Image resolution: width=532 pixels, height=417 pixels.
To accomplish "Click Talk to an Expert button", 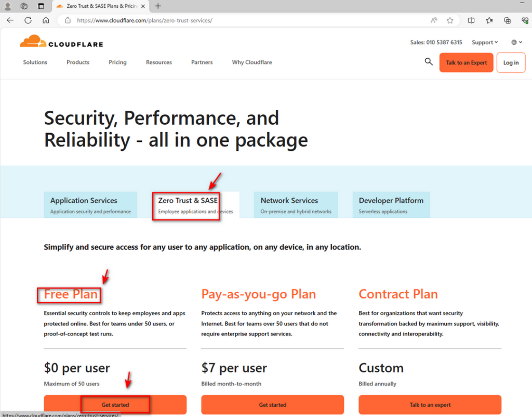I will 466,62.
